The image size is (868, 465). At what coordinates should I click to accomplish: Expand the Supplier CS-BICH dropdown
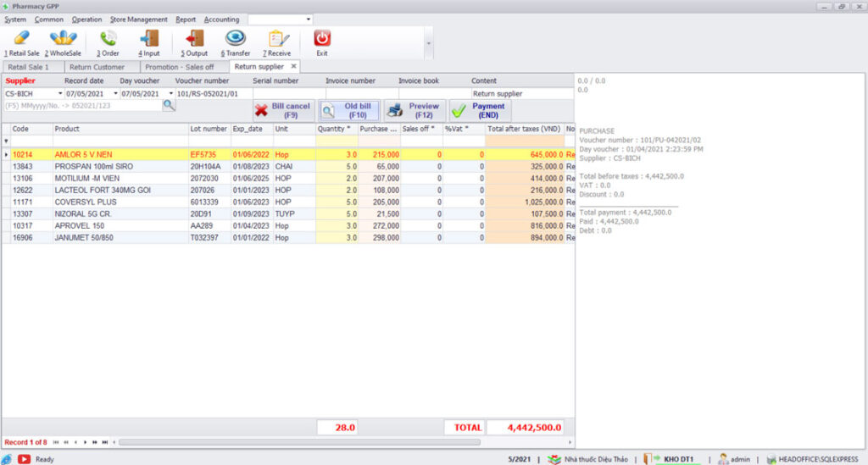pos(60,94)
